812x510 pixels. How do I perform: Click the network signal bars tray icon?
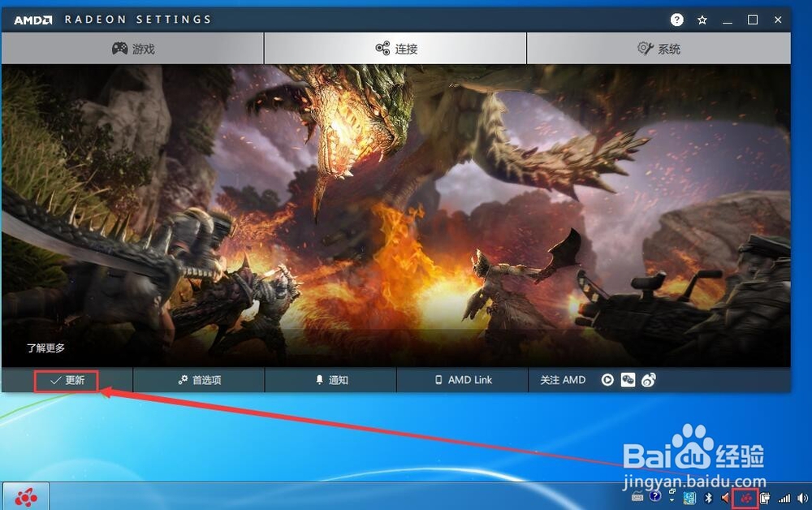(784, 499)
